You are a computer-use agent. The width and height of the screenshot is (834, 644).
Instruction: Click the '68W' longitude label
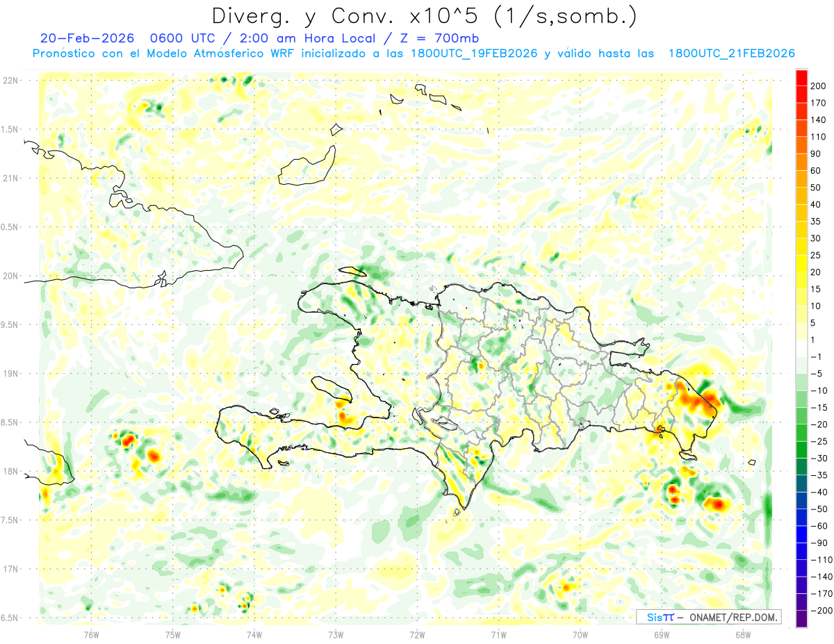742,634
